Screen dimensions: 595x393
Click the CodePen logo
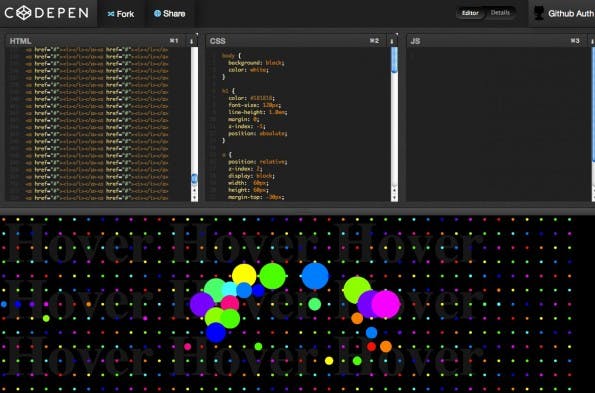point(46,13)
